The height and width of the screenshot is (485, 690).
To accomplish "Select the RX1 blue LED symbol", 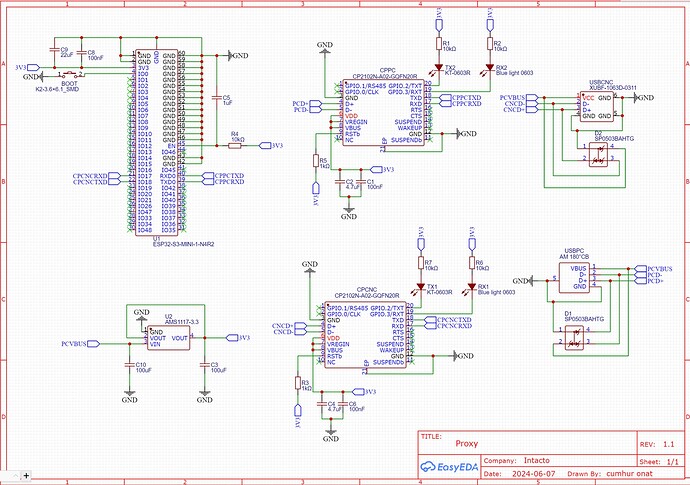I will (x=472, y=287).
